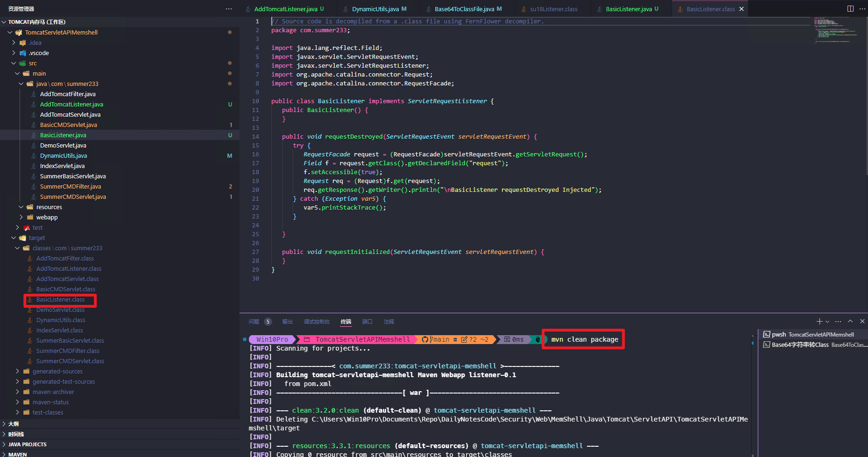868x457 pixels.
Task: Open the new terminal dropdown arrow
Action: click(x=827, y=321)
